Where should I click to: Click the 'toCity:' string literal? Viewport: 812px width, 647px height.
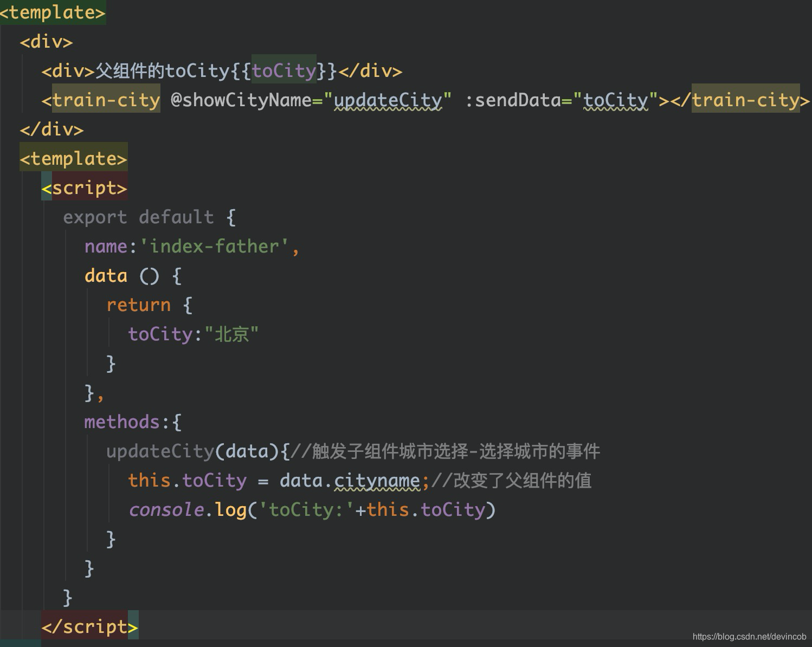tap(307, 510)
